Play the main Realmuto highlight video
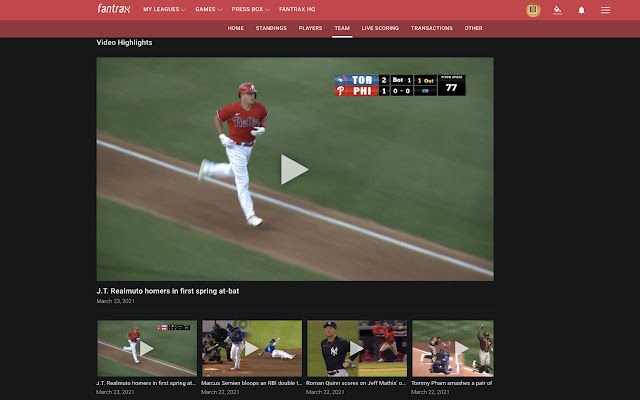The width and height of the screenshot is (640, 400). coord(295,169)
